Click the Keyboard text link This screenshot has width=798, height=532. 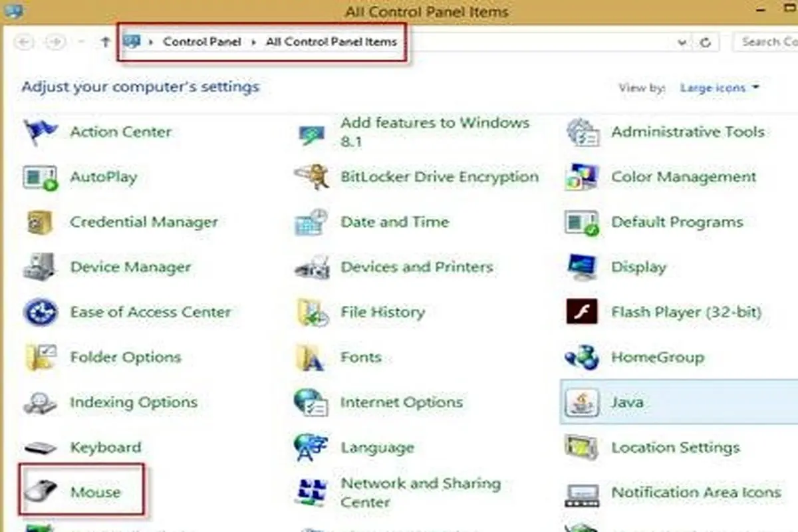click(x=106, y=448)
